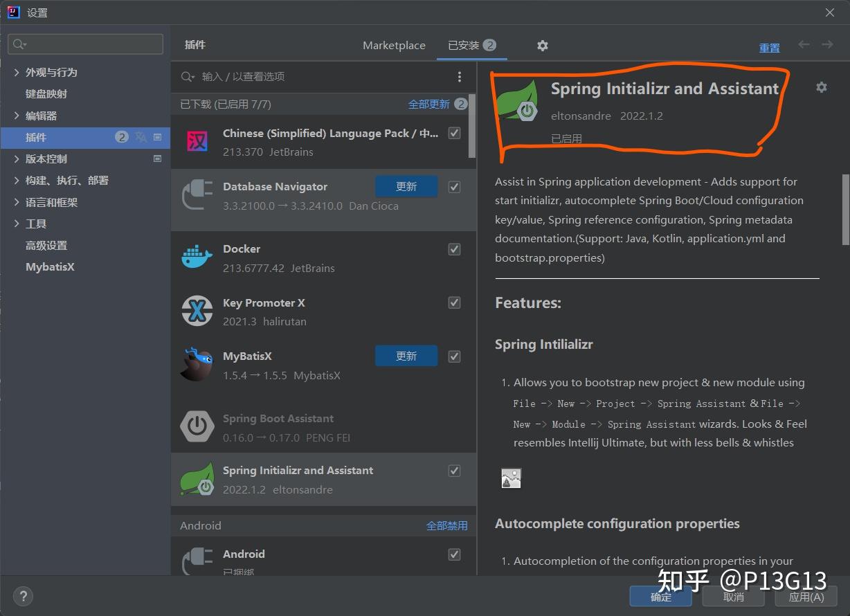Update Database Navigator via 更新 button

(x=406, y=186)
